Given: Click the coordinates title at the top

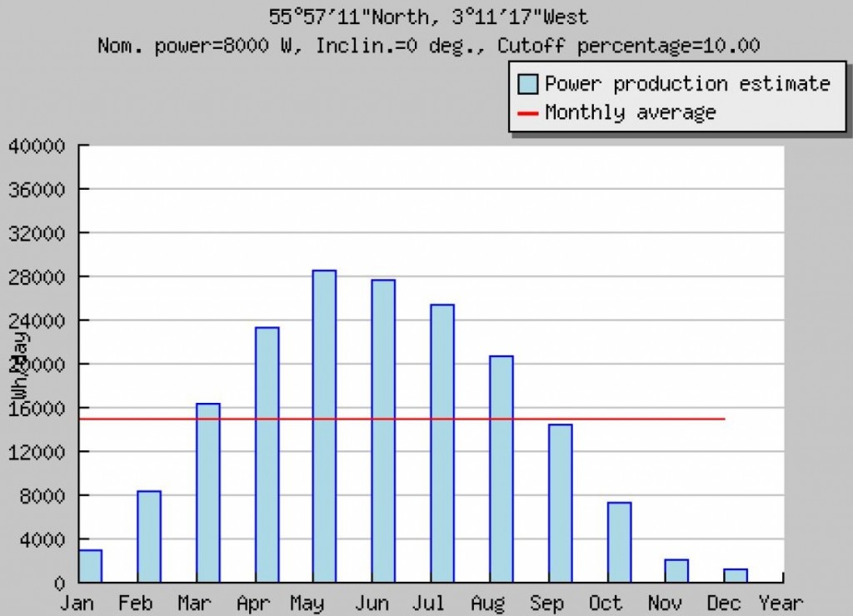Looking at the screenshot, I should [x=428, y=17].
